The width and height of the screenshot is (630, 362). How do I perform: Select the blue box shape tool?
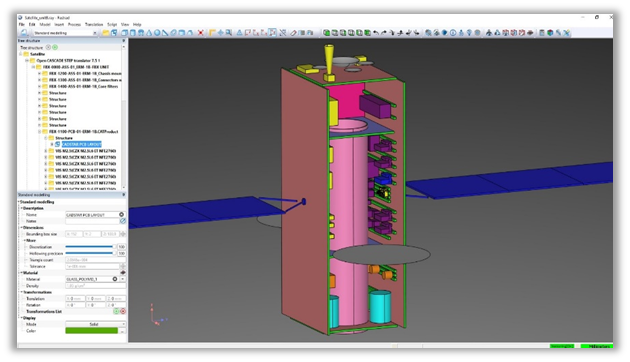pyautogui.click(x=125, y=33)
